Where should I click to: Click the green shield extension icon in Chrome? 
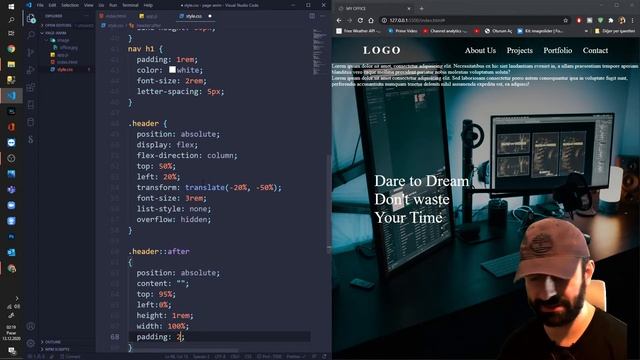point(600,20)
